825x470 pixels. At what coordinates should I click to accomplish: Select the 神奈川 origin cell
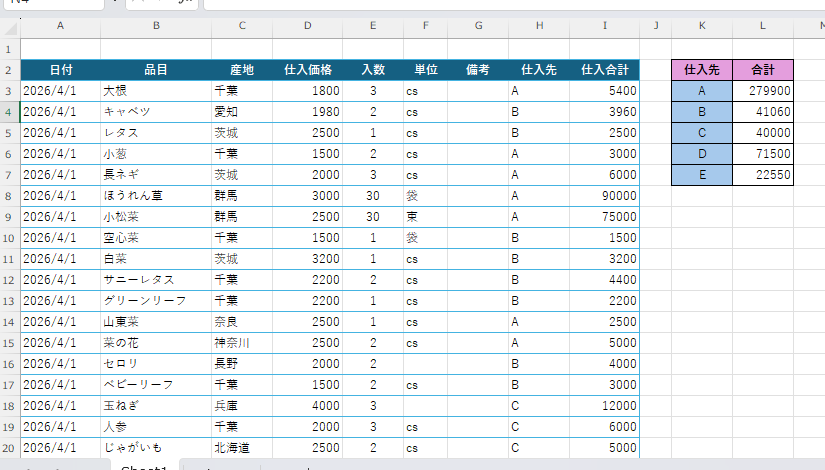pyautogui.click(x=241, y=342)
